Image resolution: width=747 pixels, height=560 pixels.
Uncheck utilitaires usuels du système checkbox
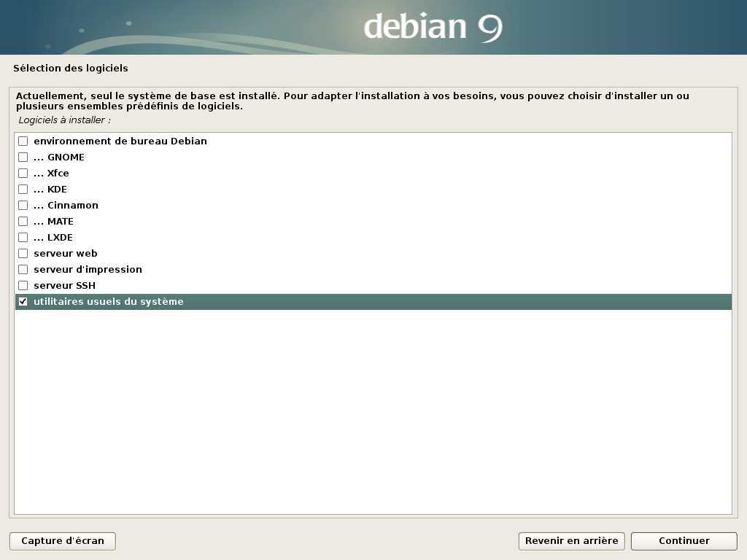click(23, 301)
